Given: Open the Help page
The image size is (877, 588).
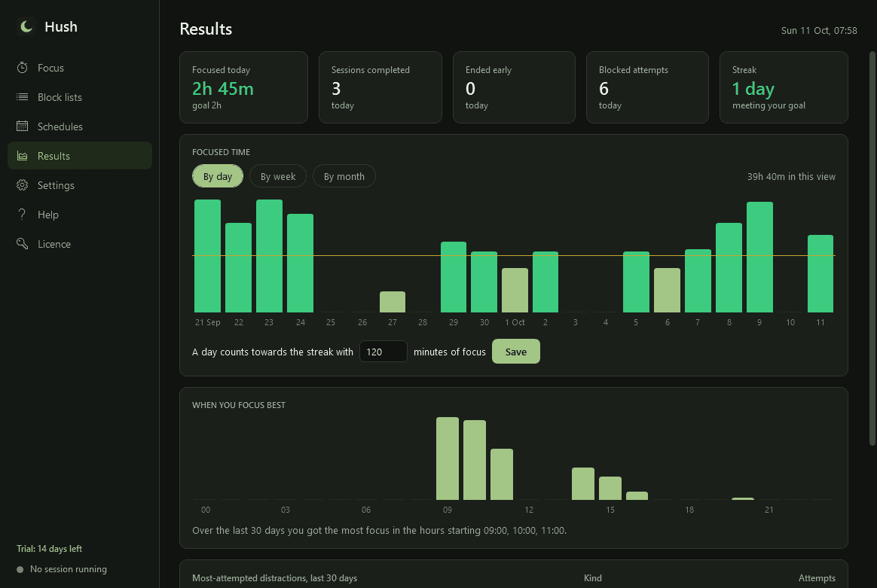Looking at the screenshot, I should click(x=80, y=215).
